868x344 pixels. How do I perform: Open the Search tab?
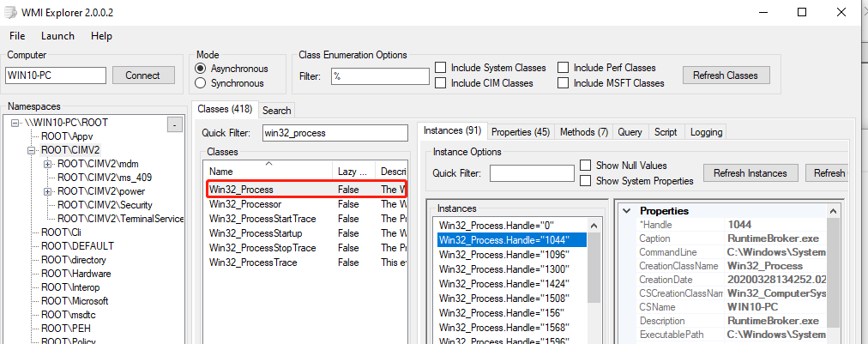(276, 110)
